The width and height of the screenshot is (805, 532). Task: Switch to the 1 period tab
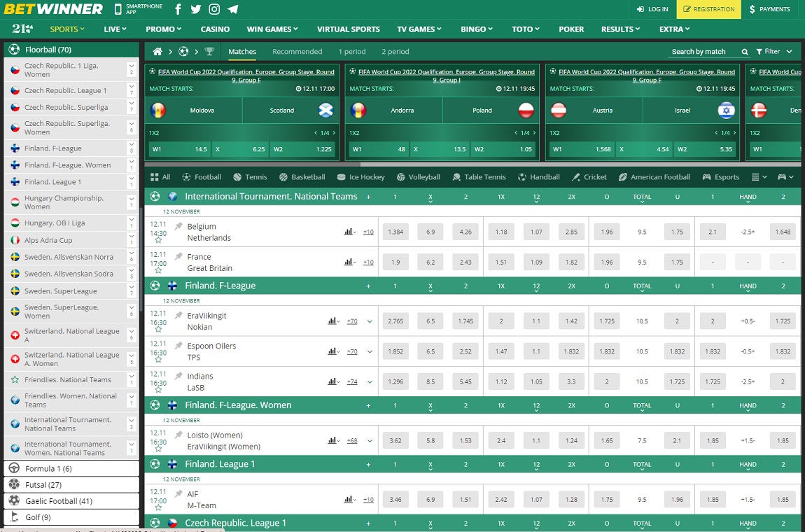coord(352,51)
